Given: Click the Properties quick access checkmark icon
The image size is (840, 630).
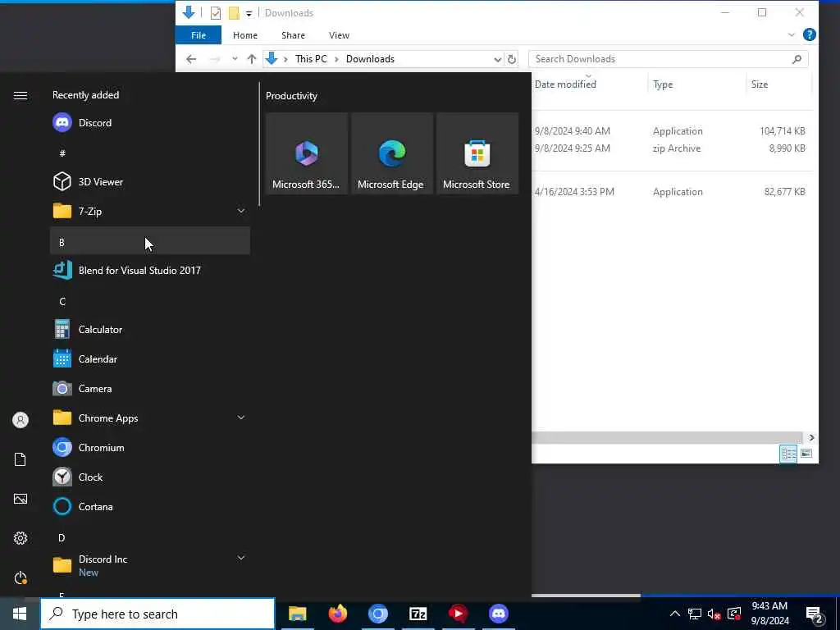Looking at the screenshot, I should click(x=216, y=13).
